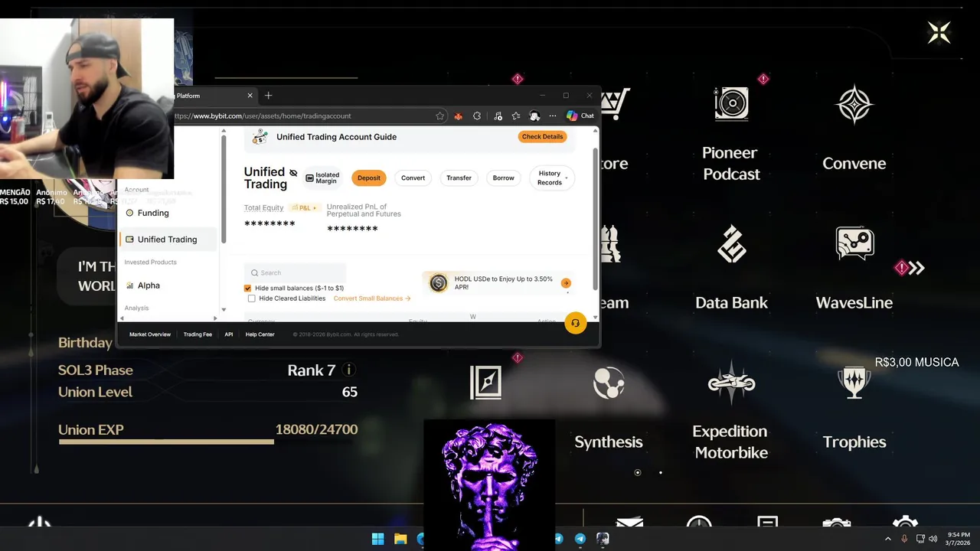Open the WavesLine icon in game menu

coord(854,244)
